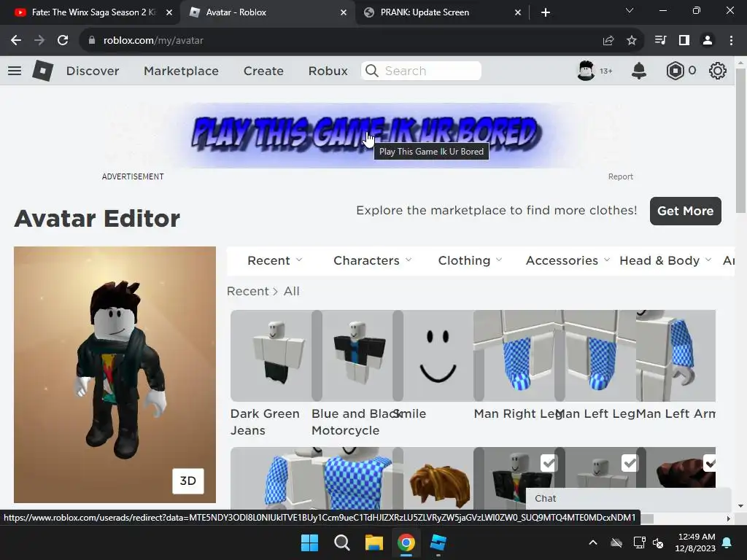Click the Get More button

click(686, 211)
